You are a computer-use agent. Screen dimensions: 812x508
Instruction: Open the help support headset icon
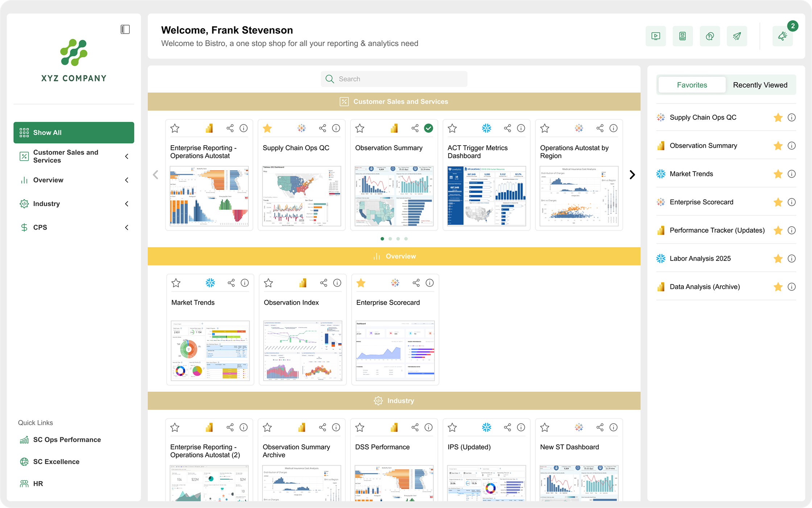pyautogui.click(x=709, y=36)
